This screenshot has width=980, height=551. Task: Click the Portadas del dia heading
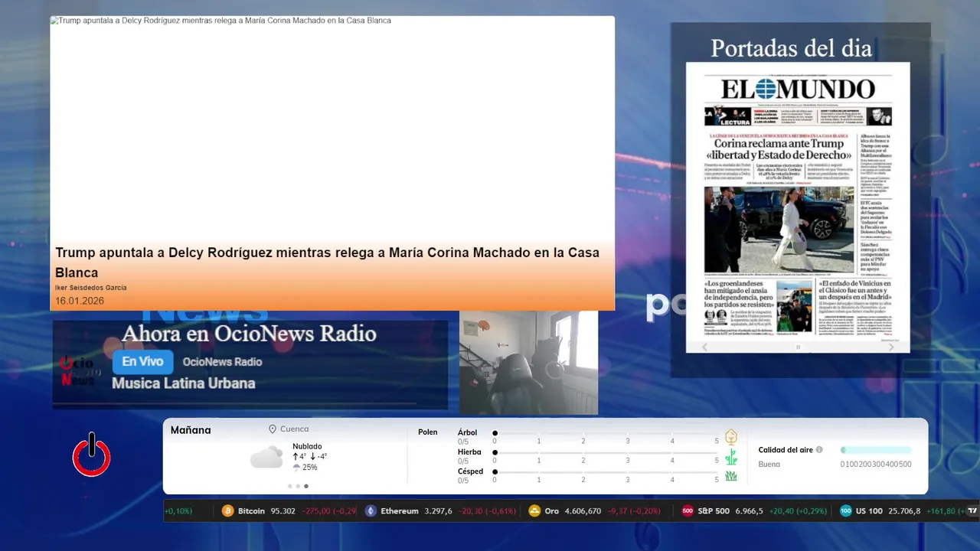(791, 48)
